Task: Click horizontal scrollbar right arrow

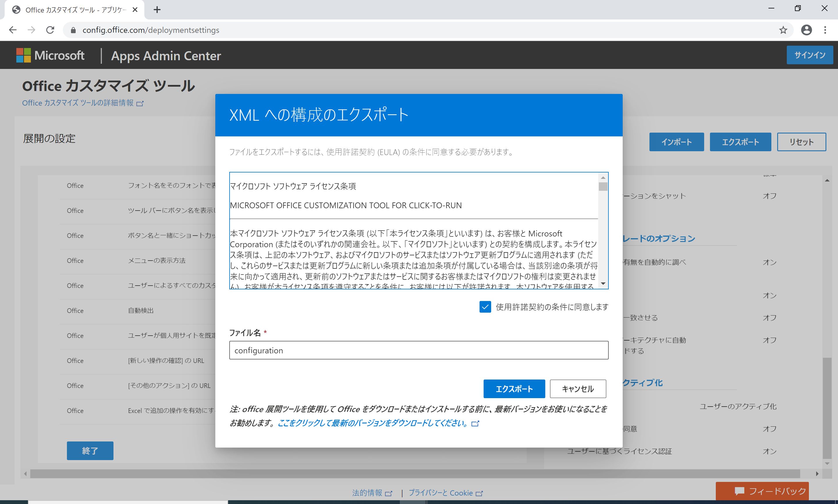Action: point(817,474)
